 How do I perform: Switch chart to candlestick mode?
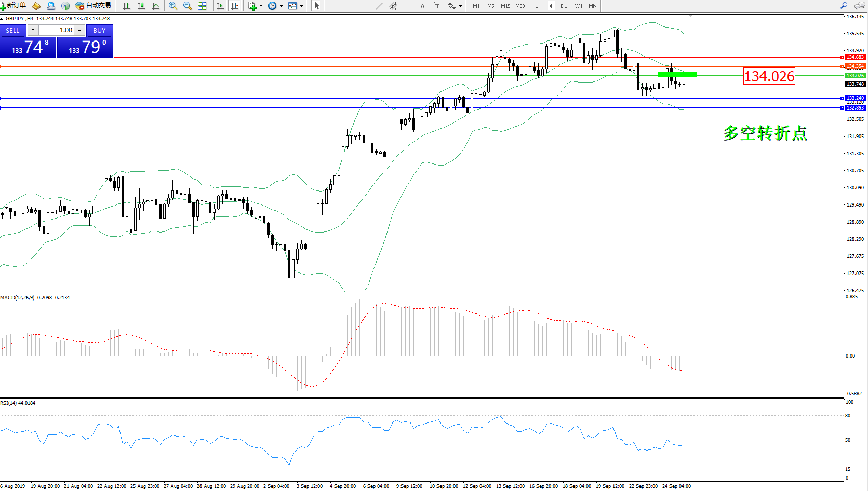tap(141, 6)
